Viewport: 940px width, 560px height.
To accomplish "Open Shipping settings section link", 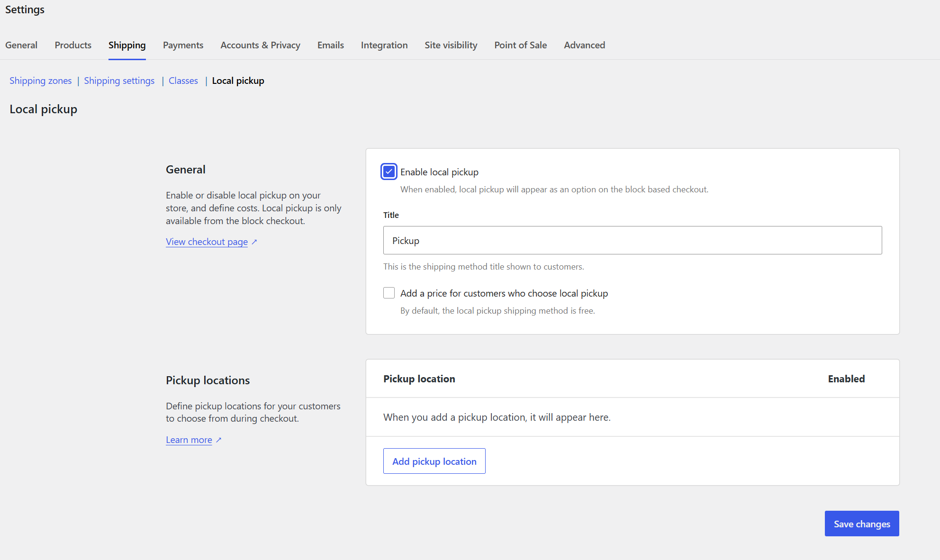I will tap(119, 81).
